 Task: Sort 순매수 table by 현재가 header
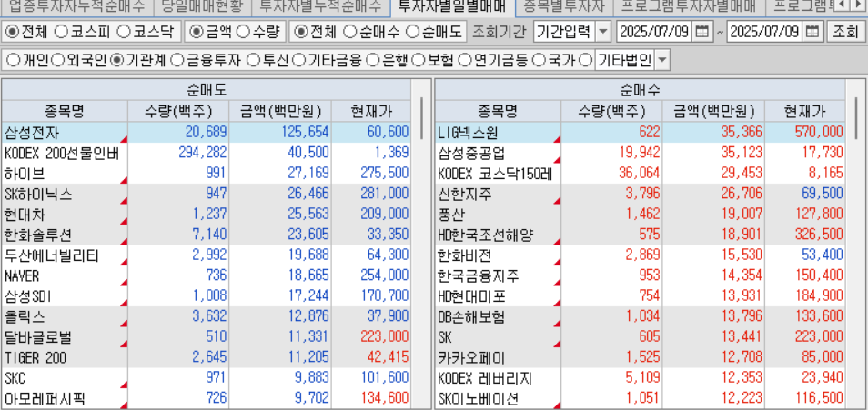(x=805, y=112)
